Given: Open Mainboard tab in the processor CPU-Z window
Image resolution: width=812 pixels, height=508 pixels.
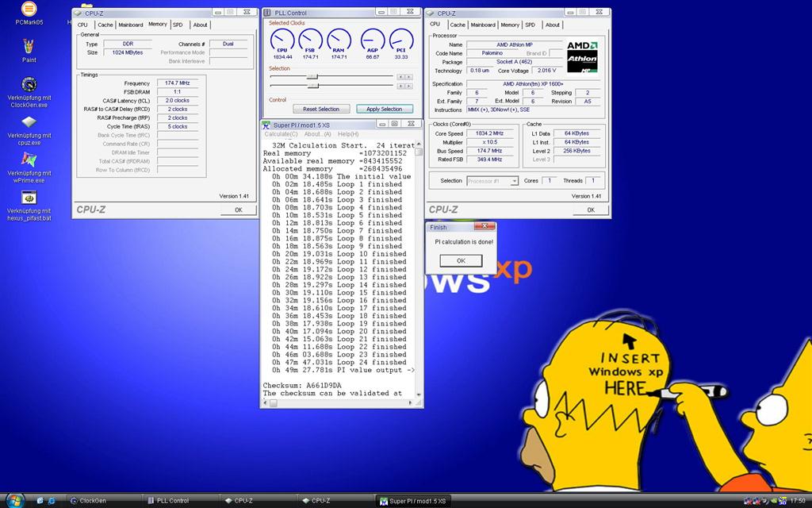Looking at the screenshot, I should [x=483, y=25].
